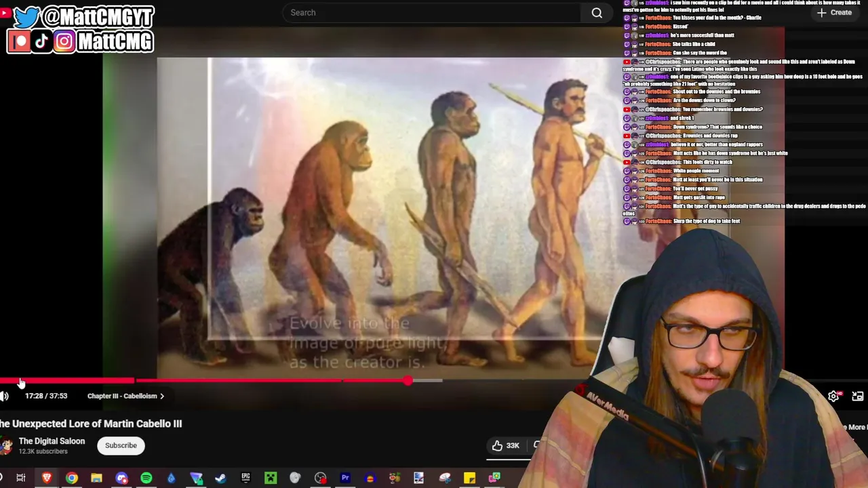Image resolution: width=868 pixels, height=488 pixels.
Task: Click the Twitter bird logo in overlay
Action: click(x=26, y=16)
